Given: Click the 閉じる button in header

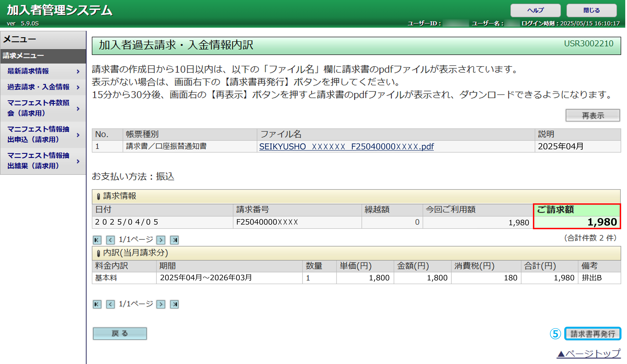Looking at the screenshot, I should point(591,10).
